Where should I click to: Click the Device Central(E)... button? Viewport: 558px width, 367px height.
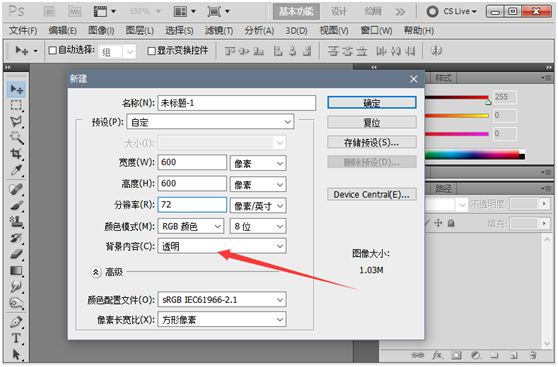point(372,194)
